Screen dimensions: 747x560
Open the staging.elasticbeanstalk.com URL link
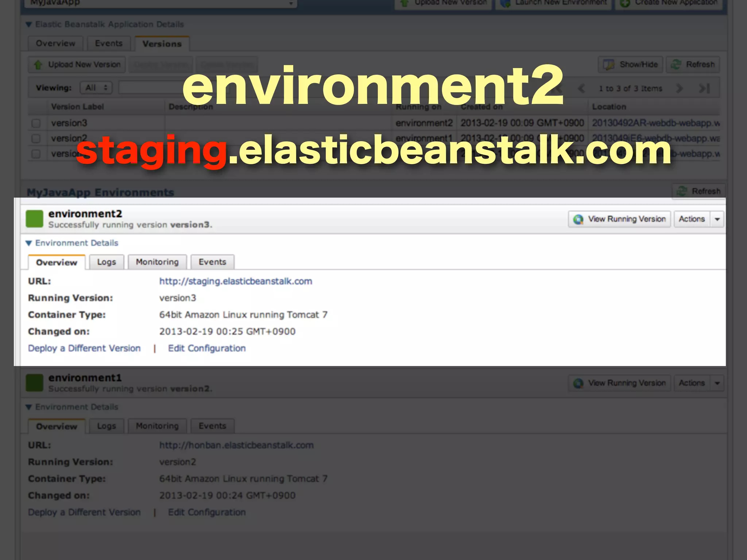click(x=236, y=281)
